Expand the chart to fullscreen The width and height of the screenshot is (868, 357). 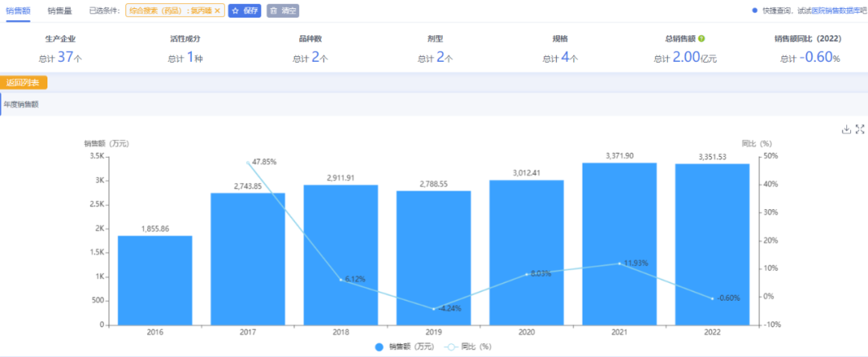coord(859,129)
